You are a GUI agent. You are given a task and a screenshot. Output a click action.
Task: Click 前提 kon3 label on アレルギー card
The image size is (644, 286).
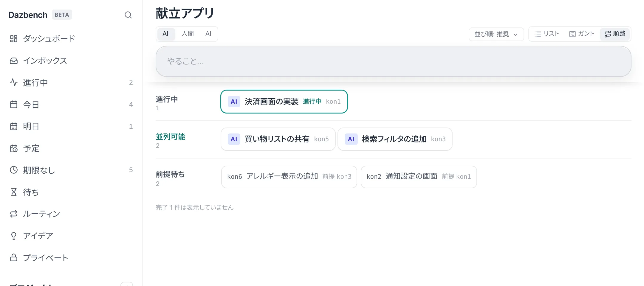(x=337, y=177)
